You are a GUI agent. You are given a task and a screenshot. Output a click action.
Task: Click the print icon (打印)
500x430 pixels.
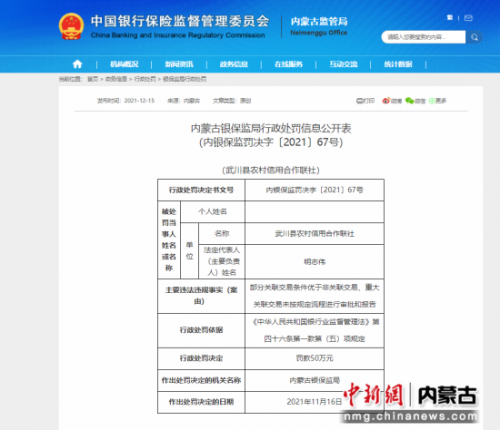(x=365, y=101)
